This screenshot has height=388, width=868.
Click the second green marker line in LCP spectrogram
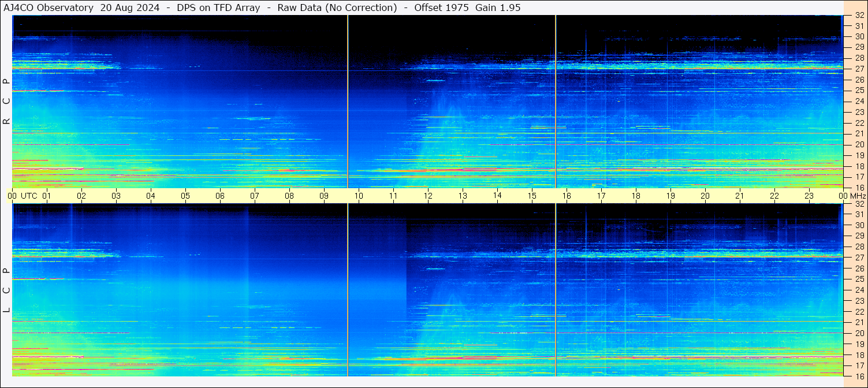[556, 290]
